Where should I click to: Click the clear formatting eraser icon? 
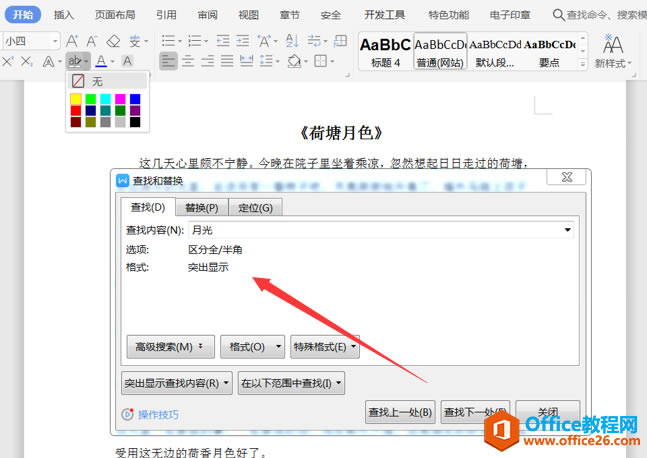click(113, 40)
